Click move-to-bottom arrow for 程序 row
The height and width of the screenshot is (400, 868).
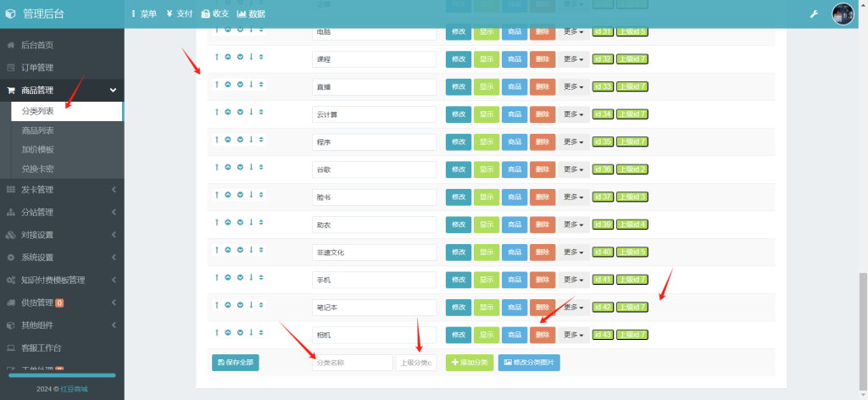250,140
